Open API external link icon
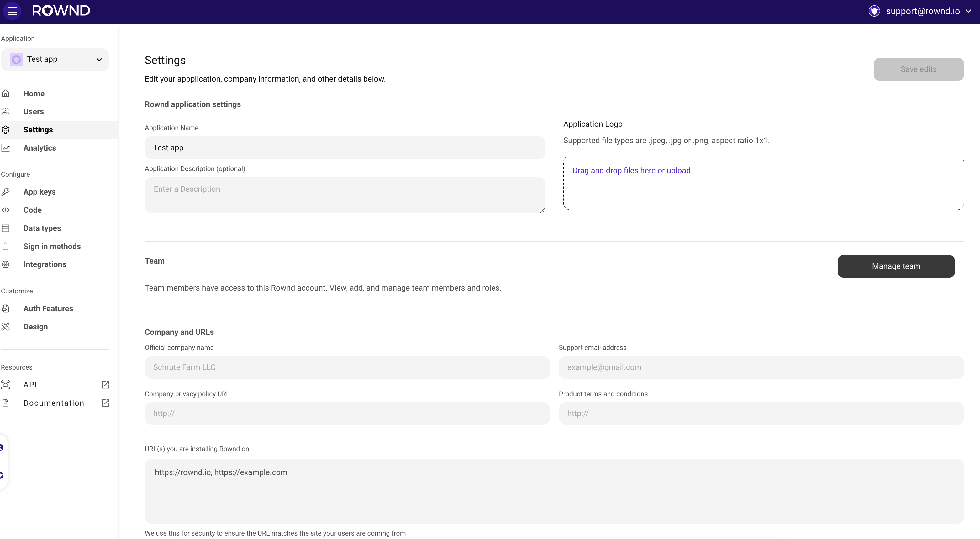 105,385
